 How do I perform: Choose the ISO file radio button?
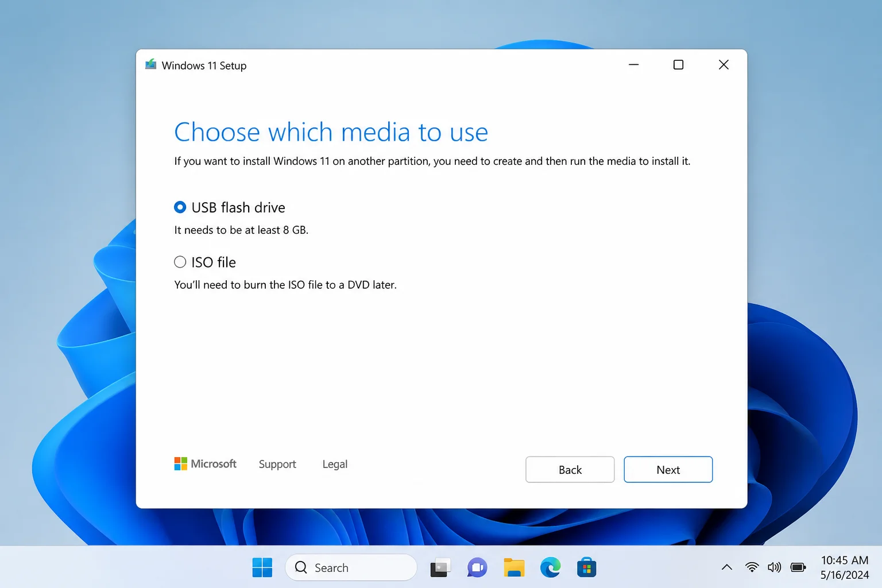coord(180,262)
